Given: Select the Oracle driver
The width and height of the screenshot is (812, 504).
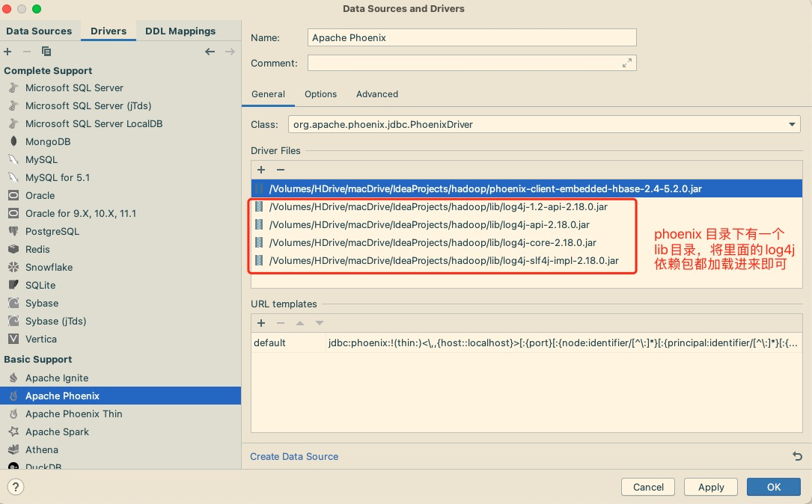Looking at the screenshot, I should point(120,196).
